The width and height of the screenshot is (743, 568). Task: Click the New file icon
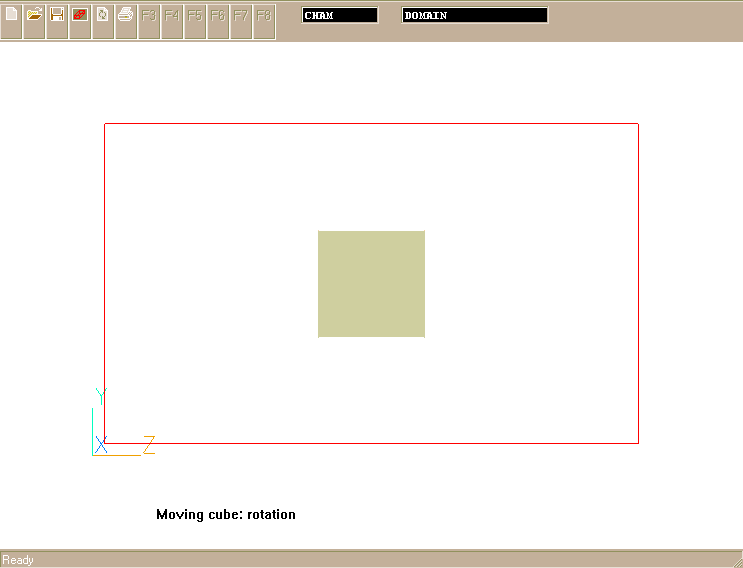point(12,15)
